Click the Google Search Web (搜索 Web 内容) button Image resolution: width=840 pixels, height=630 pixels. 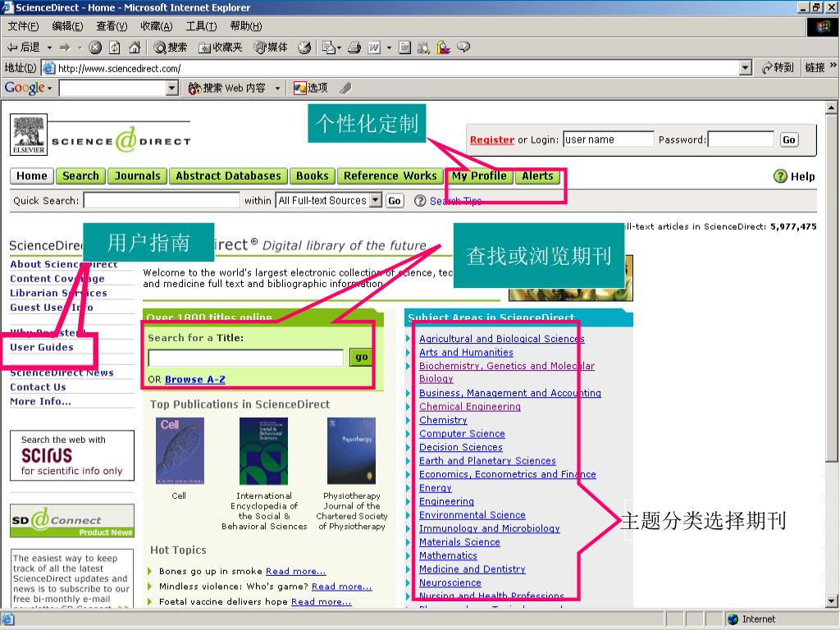pyautogui.click(x=226, y=88)
